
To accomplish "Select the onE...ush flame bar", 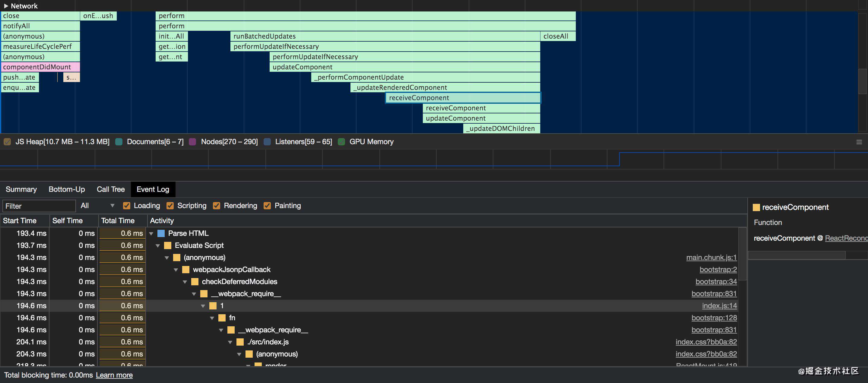I will (98, 16).
